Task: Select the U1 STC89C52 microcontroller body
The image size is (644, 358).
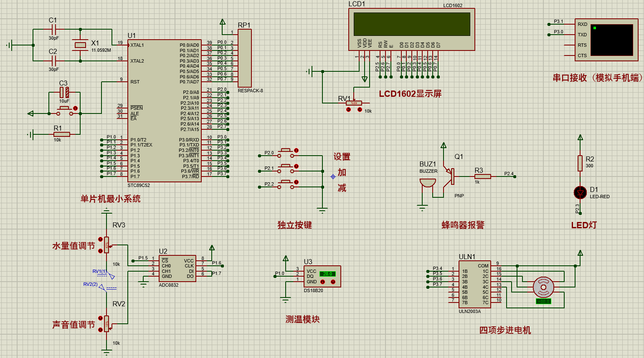Action: pyautogui.click(x=165, y=111)
